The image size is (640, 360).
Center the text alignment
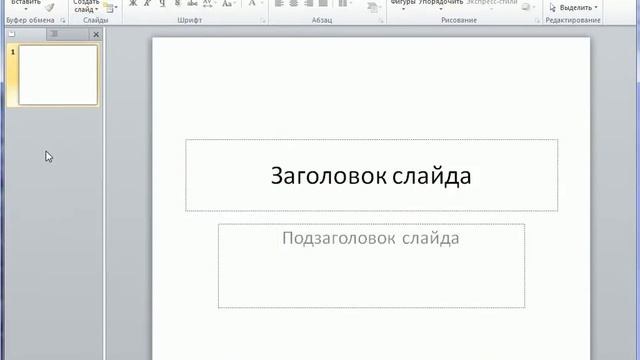[x=293, y=4]
